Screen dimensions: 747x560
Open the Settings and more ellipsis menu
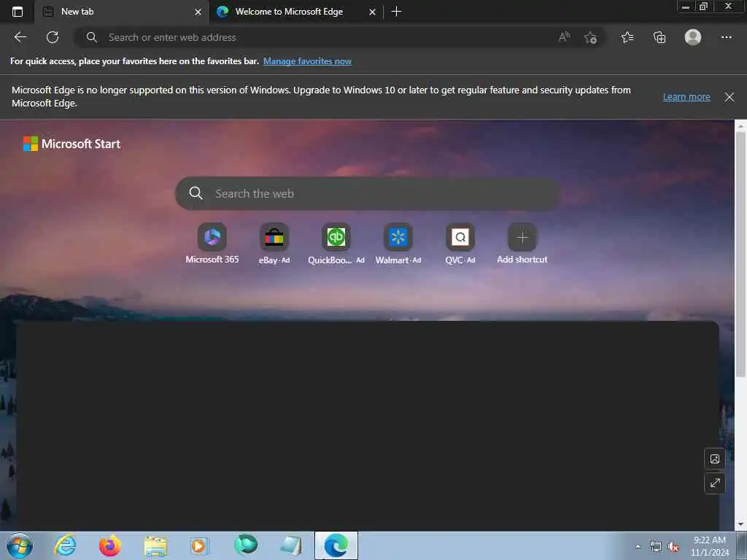[x=726, y=37]
